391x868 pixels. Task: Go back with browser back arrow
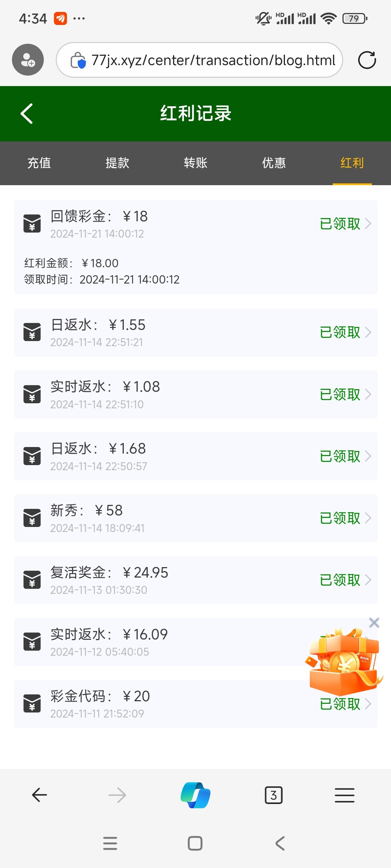pyautogui.click(x=39, y=795)
